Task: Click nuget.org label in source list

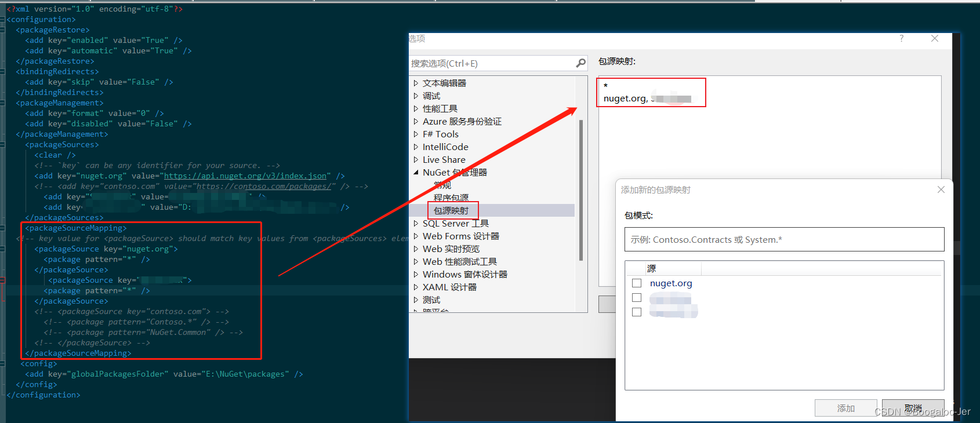Action: tap(671, 283)
